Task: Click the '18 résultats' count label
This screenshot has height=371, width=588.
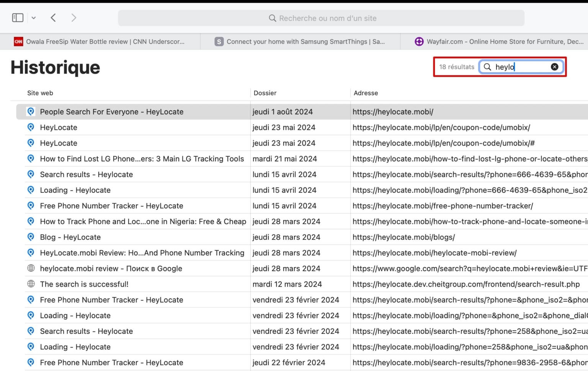Action: (457, 67)
